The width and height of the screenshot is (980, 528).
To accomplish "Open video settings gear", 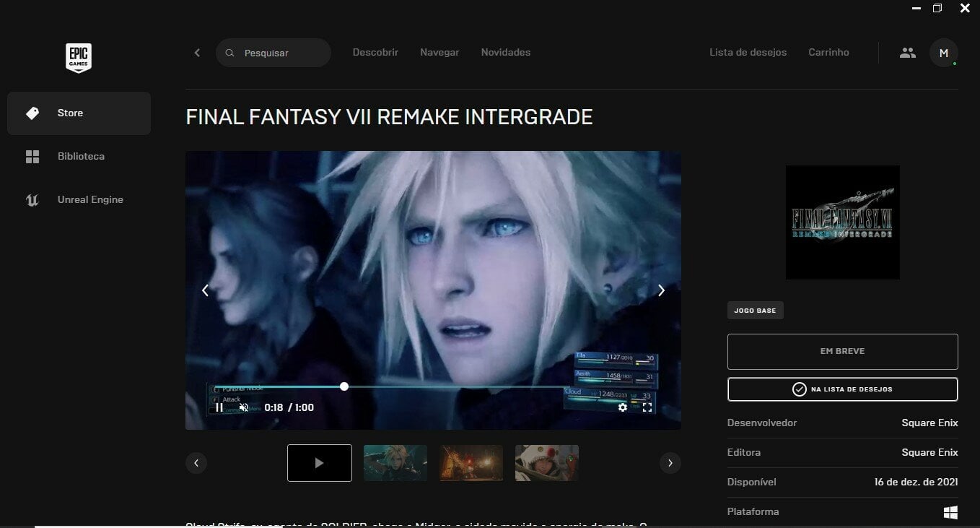I will [623, 407].
